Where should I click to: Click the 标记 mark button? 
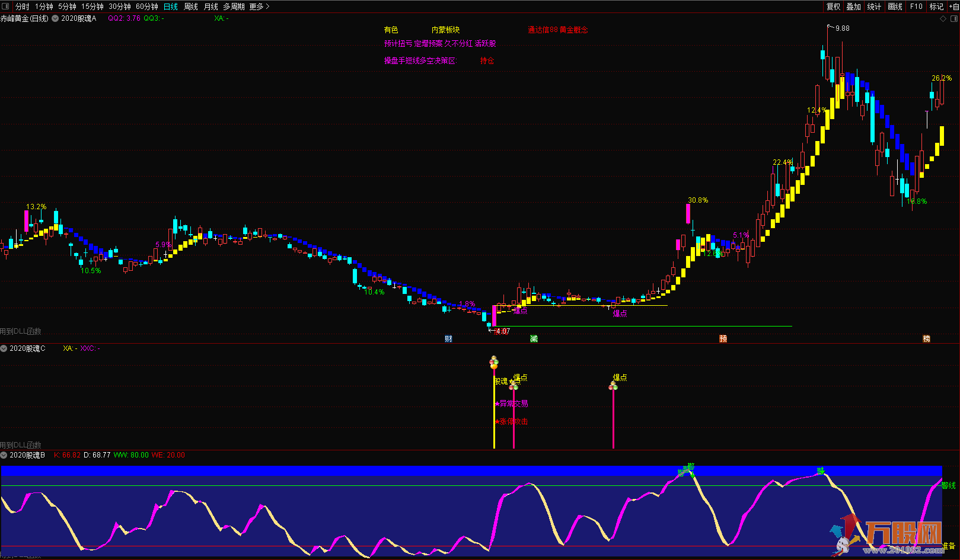point(936,7)
